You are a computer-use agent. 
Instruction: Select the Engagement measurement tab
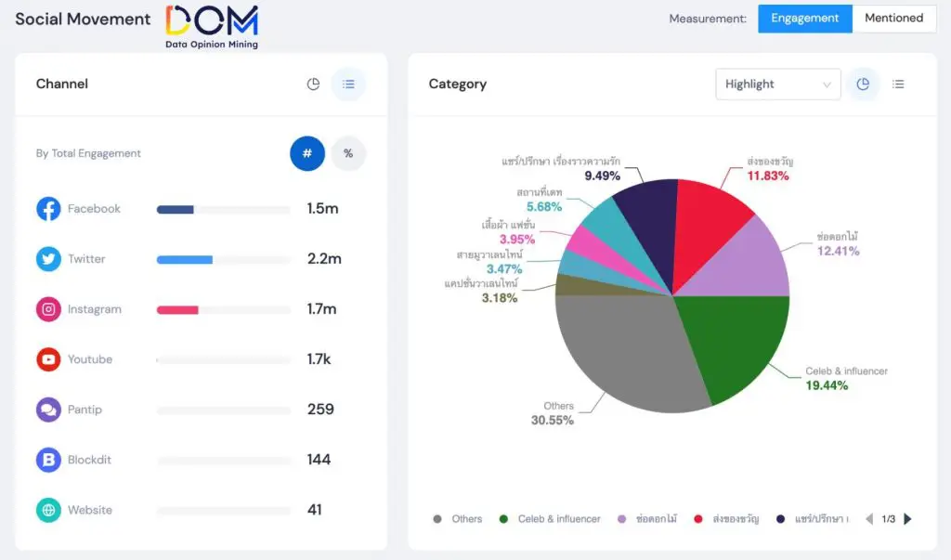[804, 19]
